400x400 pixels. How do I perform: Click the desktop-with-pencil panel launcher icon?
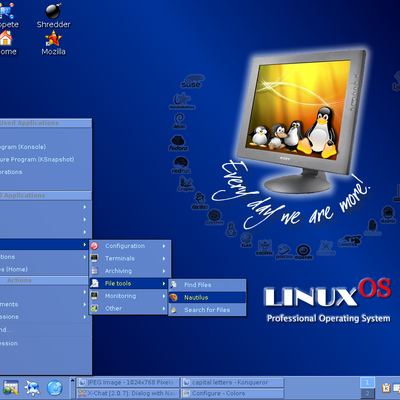tap(10, 388)
